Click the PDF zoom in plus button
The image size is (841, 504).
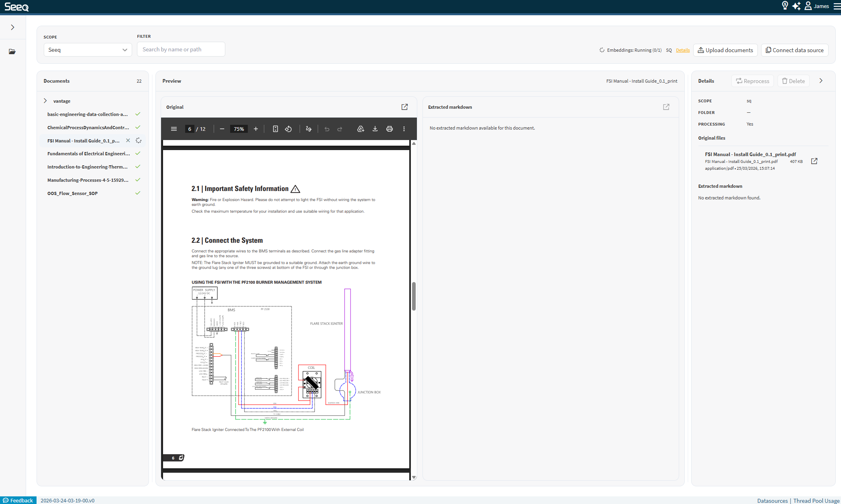tap(256, 129)
